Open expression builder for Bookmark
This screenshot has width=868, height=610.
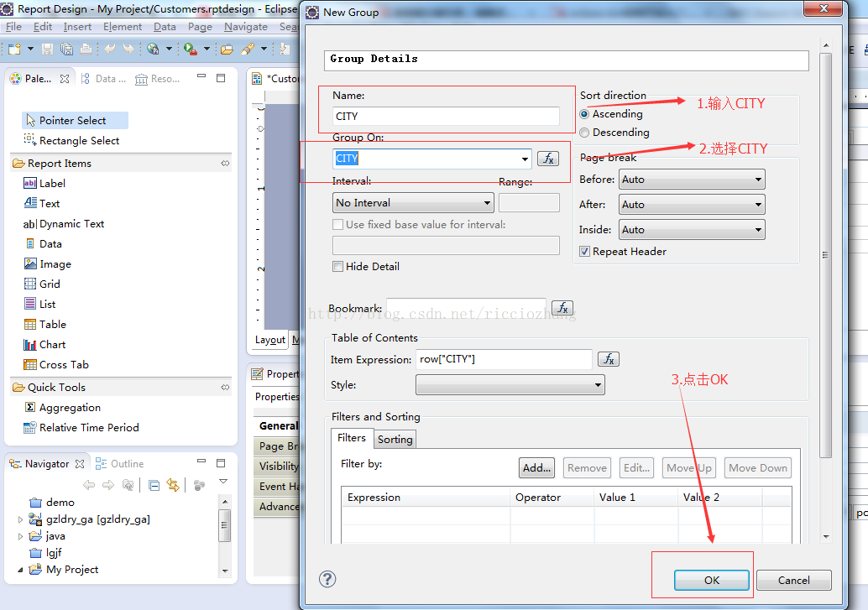point(562,307)
